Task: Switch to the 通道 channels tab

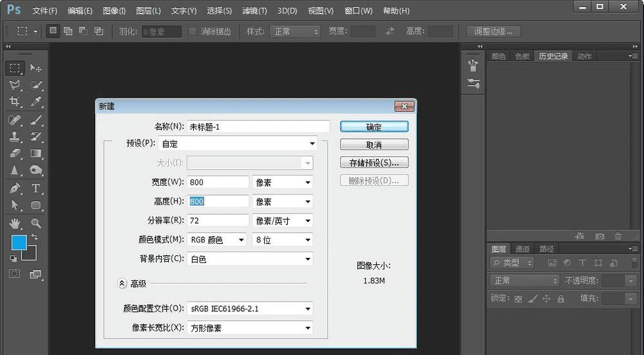Action: coord(522,249)
